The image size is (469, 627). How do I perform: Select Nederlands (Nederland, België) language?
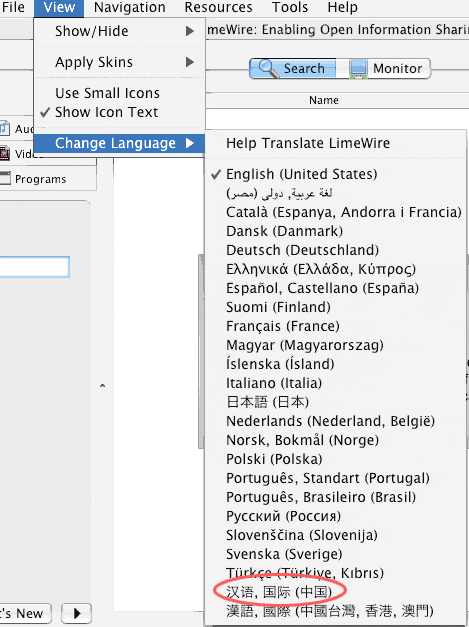335,421
